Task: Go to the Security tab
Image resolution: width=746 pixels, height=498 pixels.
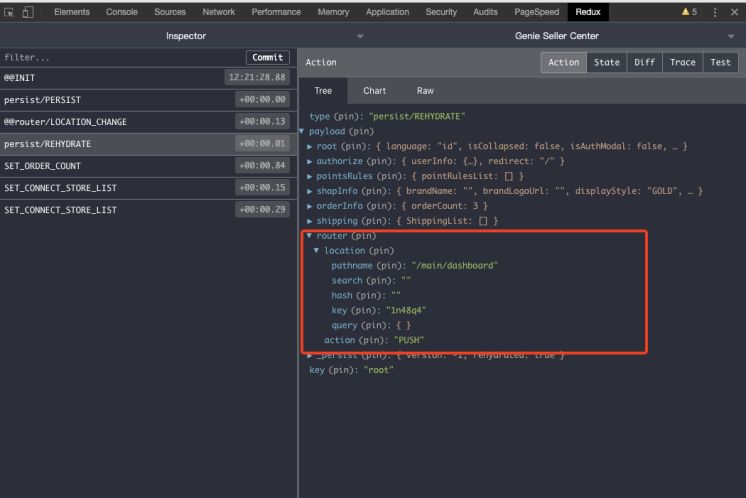Action: [441, 12]
